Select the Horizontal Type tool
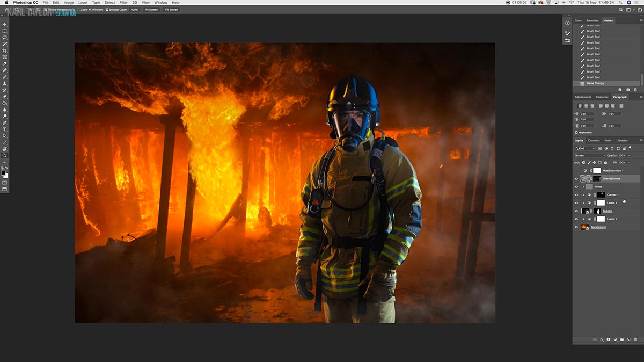This screenshot has height=362, width=644. [4, 129]
